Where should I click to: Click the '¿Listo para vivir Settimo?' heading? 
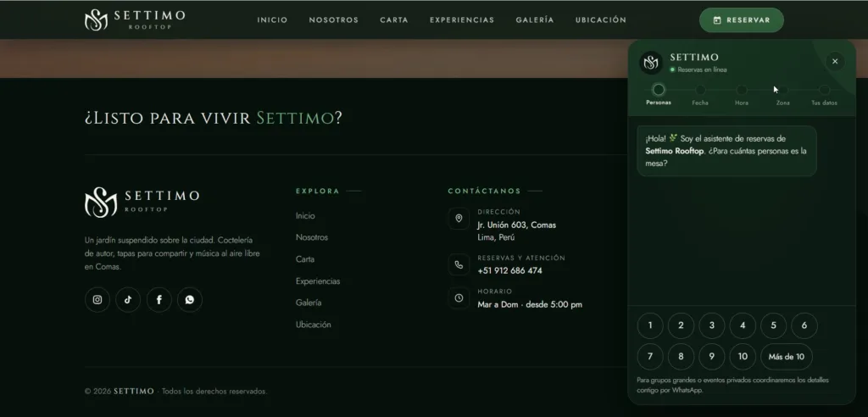point(214,118)
